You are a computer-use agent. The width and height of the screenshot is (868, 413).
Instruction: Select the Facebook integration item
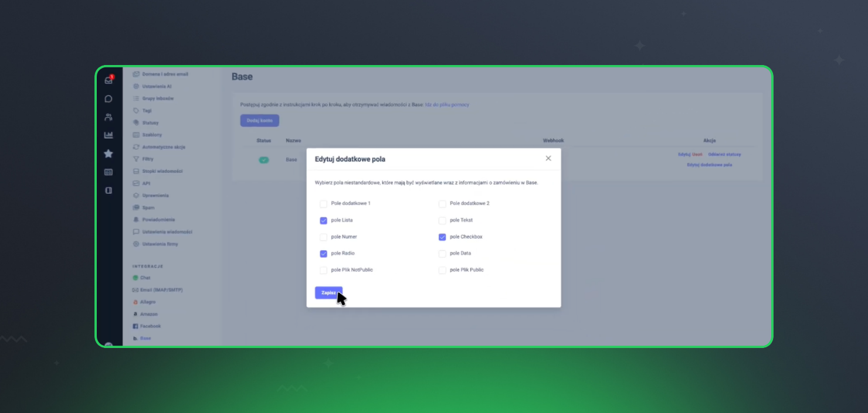click(x=150, y=326)
